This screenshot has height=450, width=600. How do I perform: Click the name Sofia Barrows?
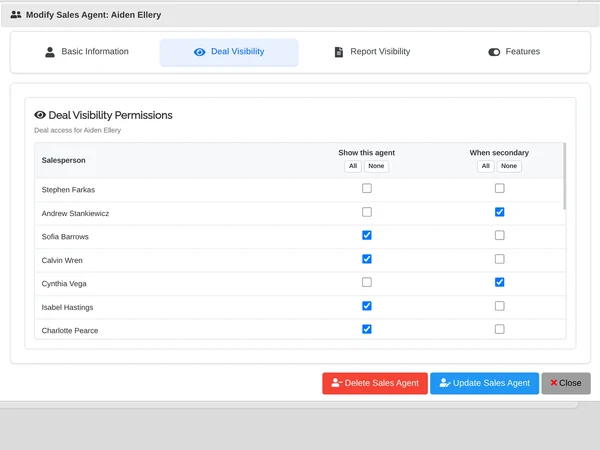(x=65, y=237)
